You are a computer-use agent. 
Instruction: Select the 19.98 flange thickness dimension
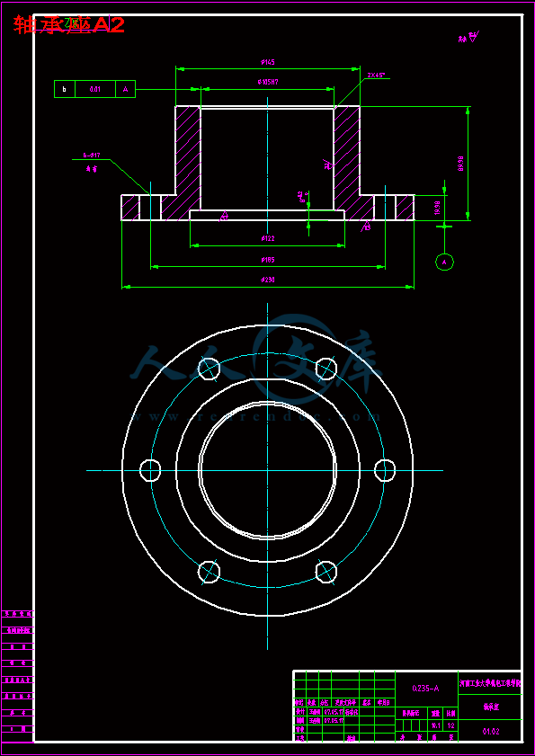438,209
